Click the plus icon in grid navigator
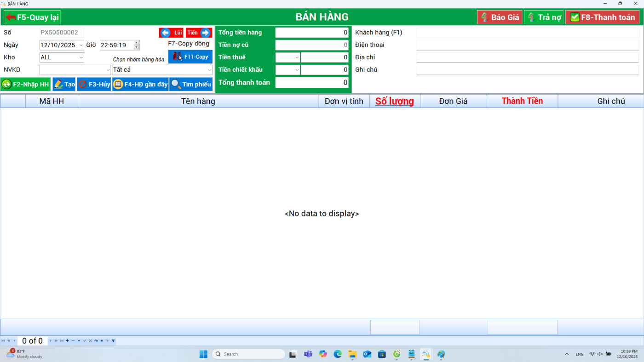644x362 pixels. [x=68, y=341]
